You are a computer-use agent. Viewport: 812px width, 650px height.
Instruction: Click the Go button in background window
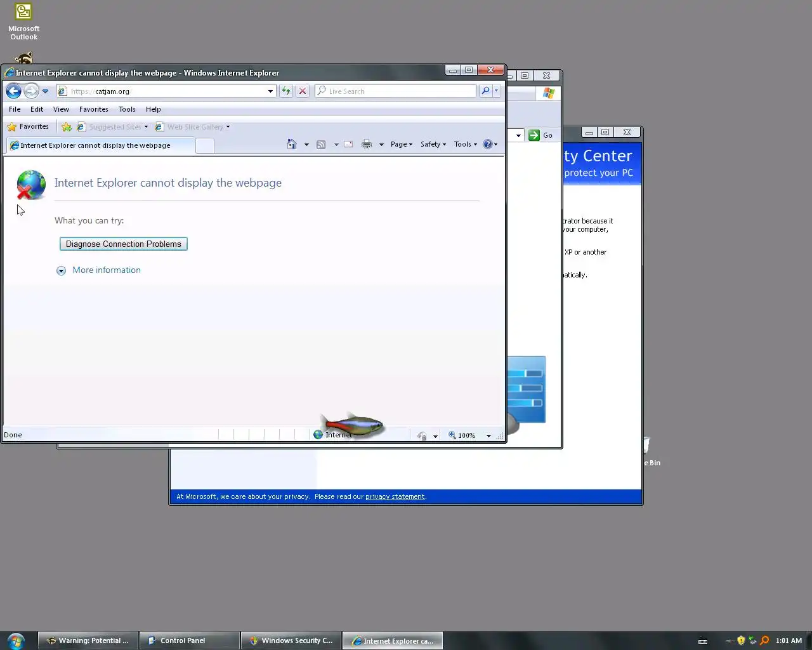click(x=541, y=135)
